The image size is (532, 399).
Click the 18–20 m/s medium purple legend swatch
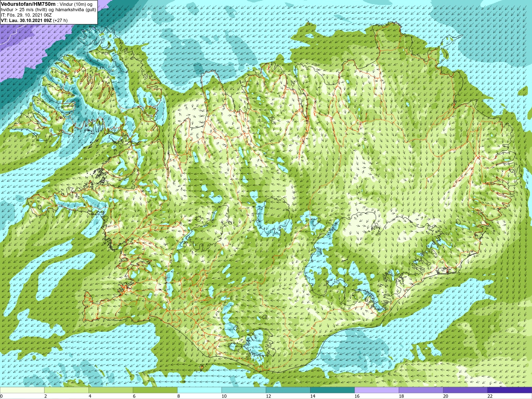421,390
